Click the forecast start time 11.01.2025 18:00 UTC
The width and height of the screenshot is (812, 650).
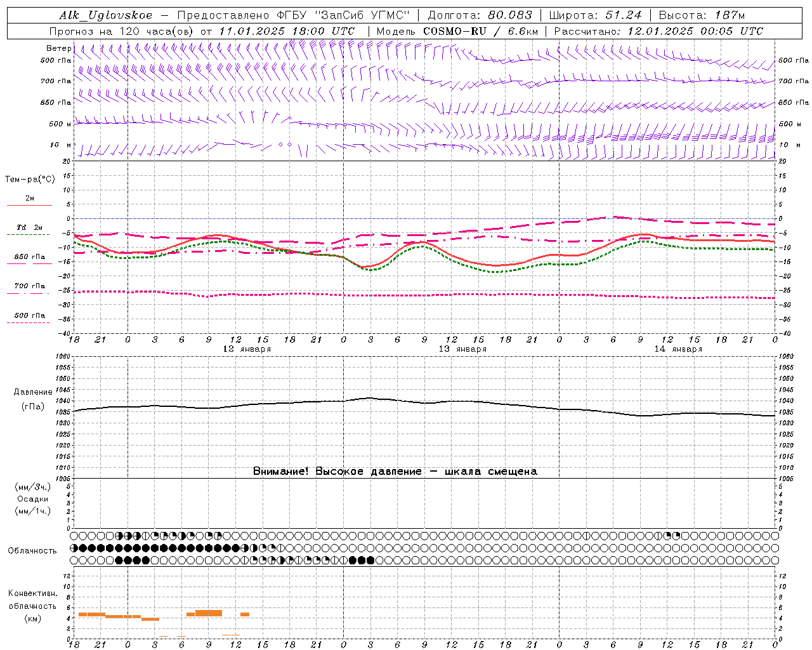[x=287, y=31]
